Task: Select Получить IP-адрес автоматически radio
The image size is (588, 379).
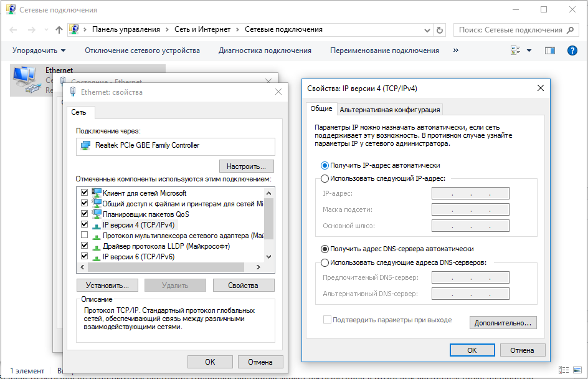Action: tap(325, 165)
